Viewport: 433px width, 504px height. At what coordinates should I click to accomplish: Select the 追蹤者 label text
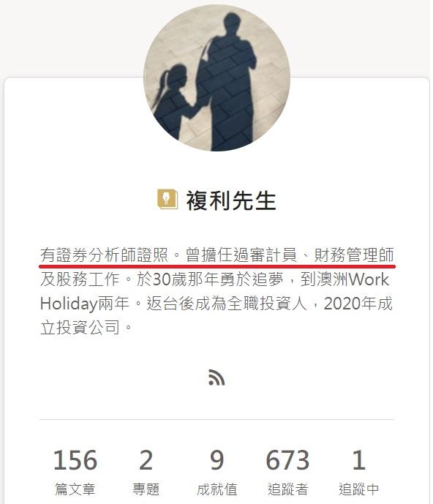pyautogui.click(x=287, y=489)
